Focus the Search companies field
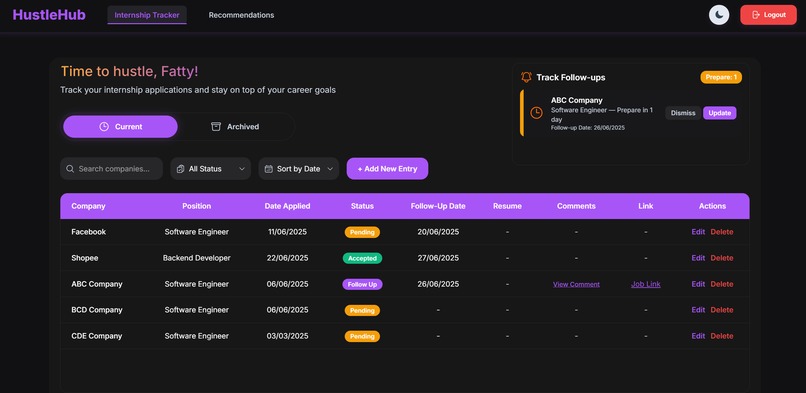Screen dimensions: 806x393 (x=112, y=169)
